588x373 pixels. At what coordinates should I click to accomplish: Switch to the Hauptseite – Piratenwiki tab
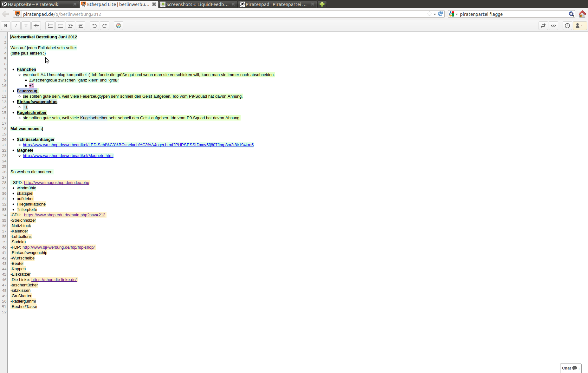tap(38, 4)
